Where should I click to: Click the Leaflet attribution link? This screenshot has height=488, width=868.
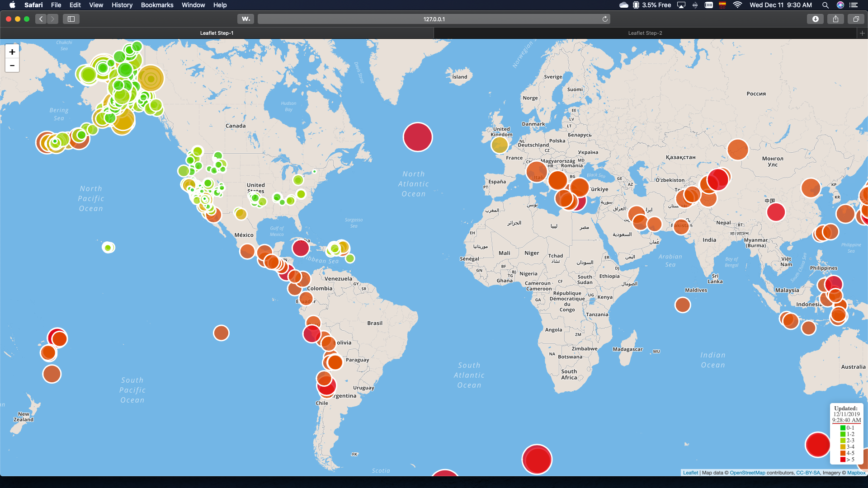pyautogui.click(x=690, y=473)
